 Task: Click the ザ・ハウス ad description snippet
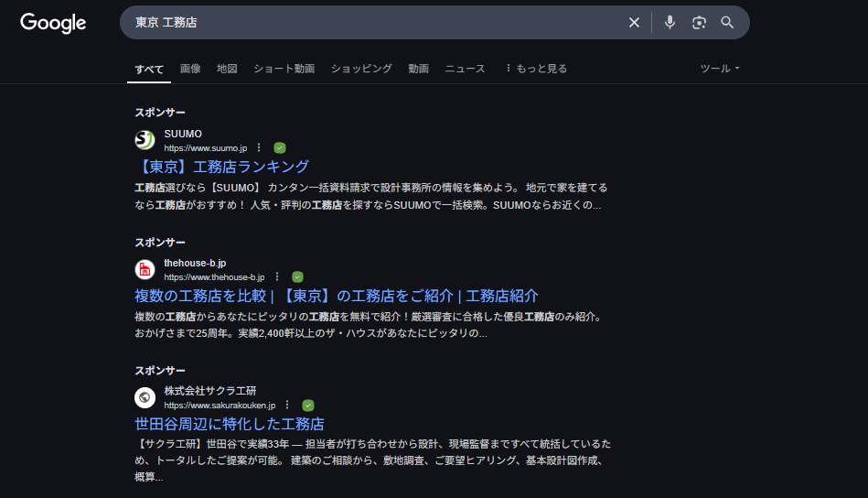click(368, 325)
